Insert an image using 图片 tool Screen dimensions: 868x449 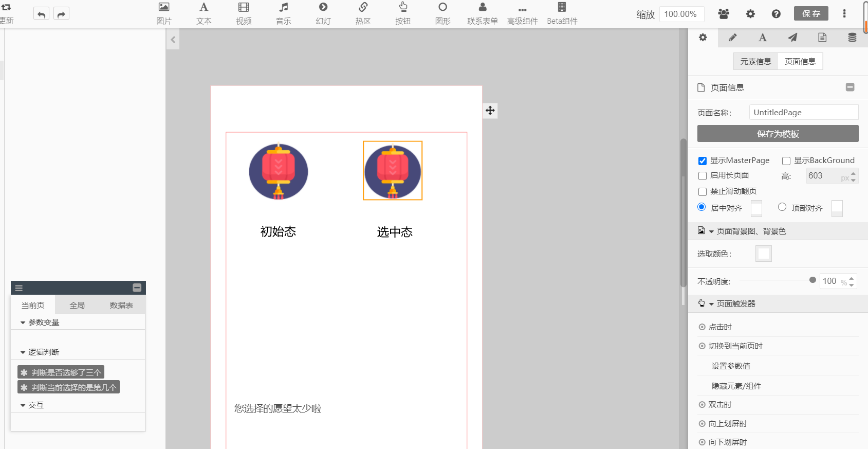point(164,13)
